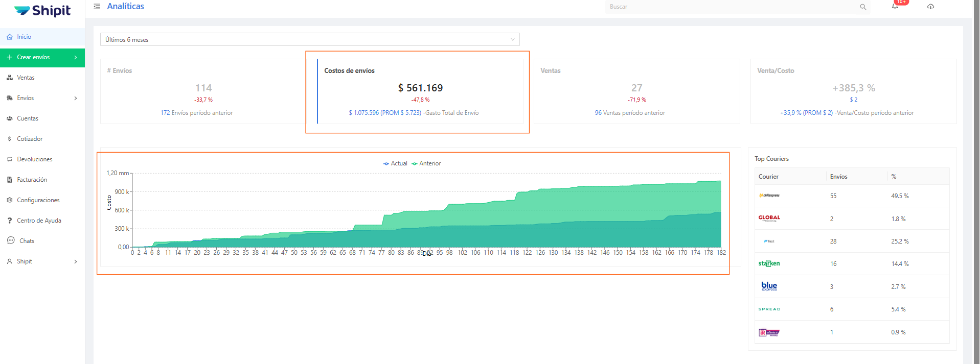980x364 pixels.
Task: Click the Analíticas page title
Action: pos(125,6)
